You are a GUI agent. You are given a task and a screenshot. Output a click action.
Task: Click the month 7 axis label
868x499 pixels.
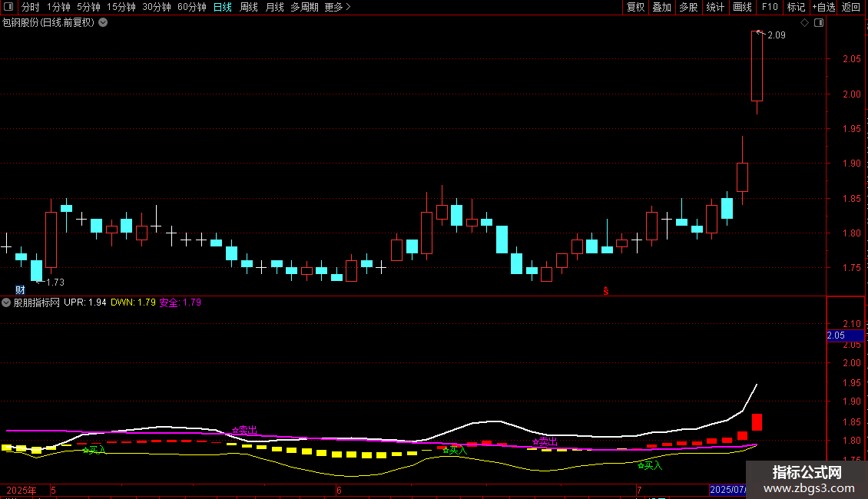[639, 490]
